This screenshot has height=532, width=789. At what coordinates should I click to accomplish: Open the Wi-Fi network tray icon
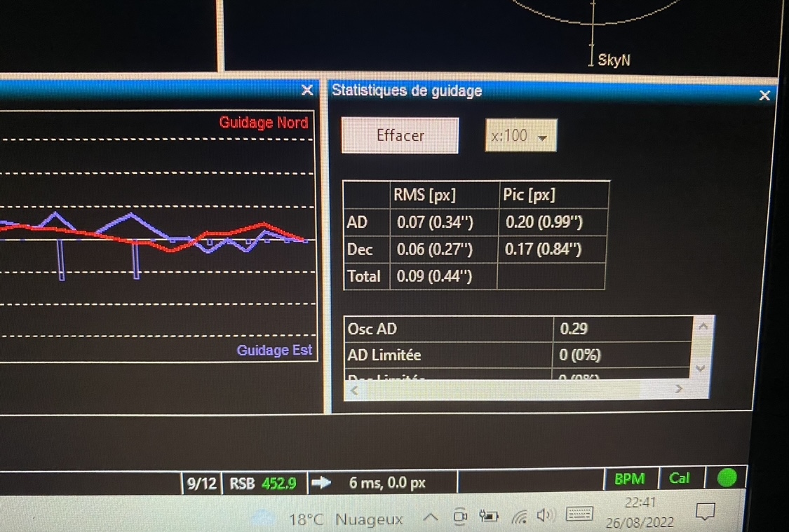pyautogui.click(x=519, y=516)
